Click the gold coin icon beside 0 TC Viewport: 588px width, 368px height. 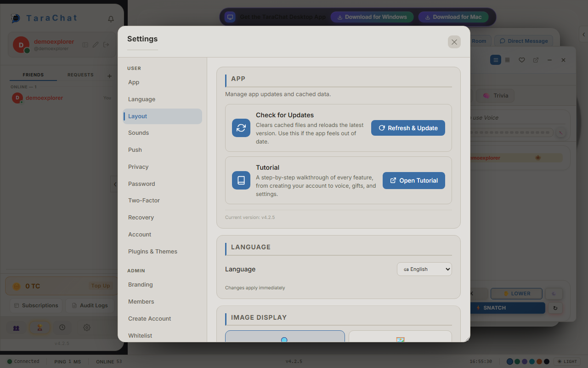click(17, 286)
